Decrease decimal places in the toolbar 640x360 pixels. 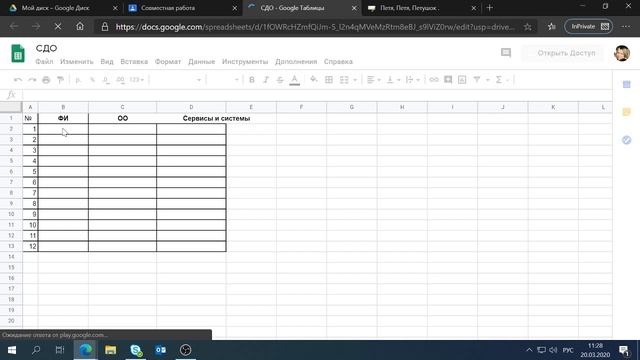(x=106, y=80)
